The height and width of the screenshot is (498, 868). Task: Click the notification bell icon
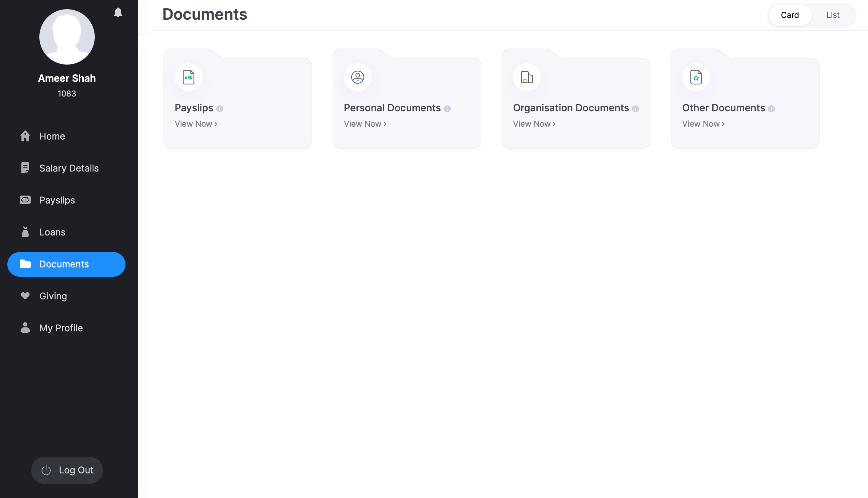point(118,13)
